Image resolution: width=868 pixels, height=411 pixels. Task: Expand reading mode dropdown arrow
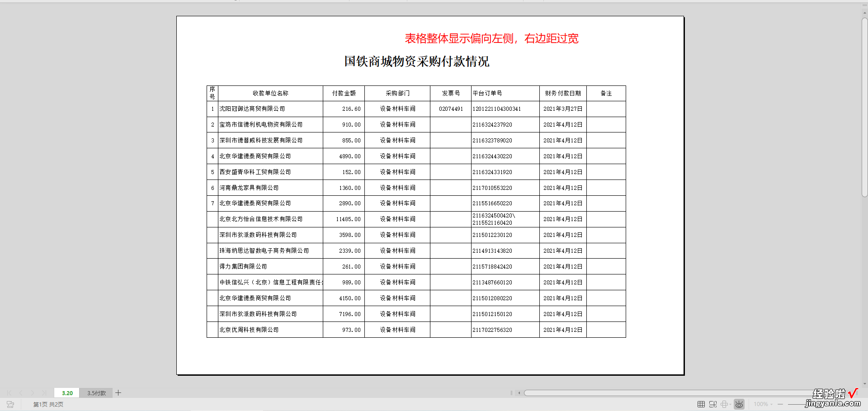pyautogui.click(x=730, y=405)
